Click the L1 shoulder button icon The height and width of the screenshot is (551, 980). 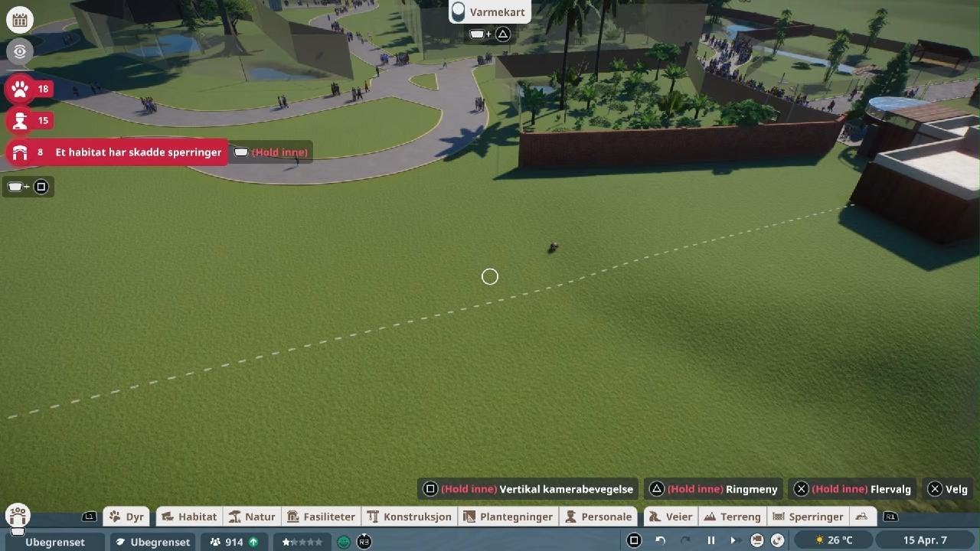coord(90,517)
